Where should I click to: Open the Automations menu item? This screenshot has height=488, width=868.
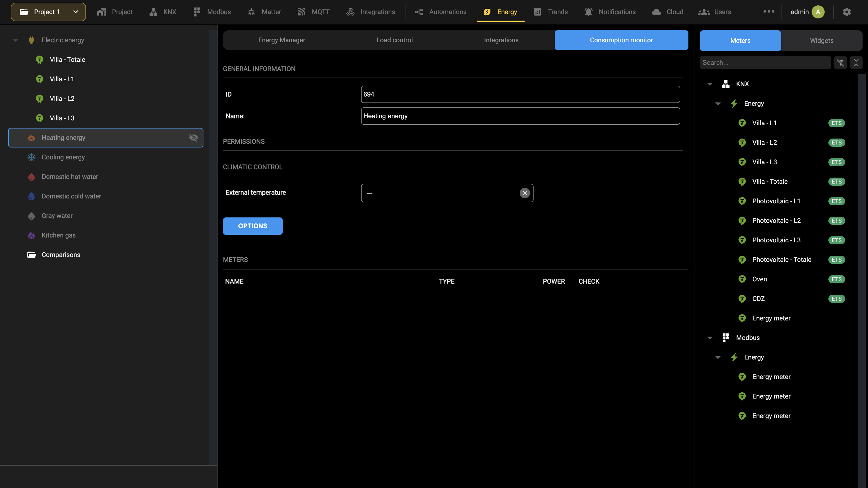(441, 12)
